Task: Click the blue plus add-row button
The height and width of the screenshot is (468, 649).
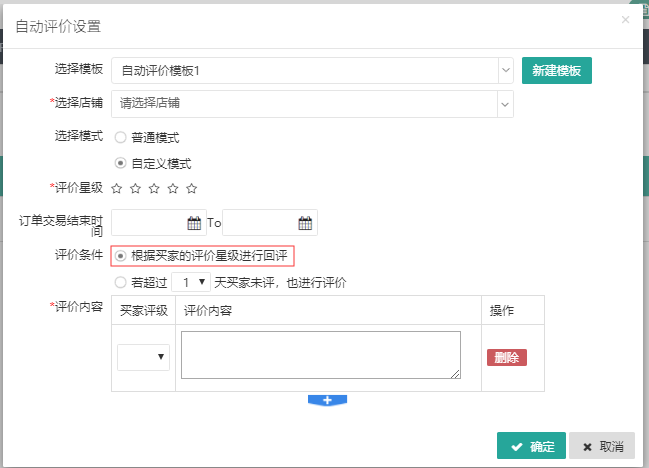Action: (327, 400)
